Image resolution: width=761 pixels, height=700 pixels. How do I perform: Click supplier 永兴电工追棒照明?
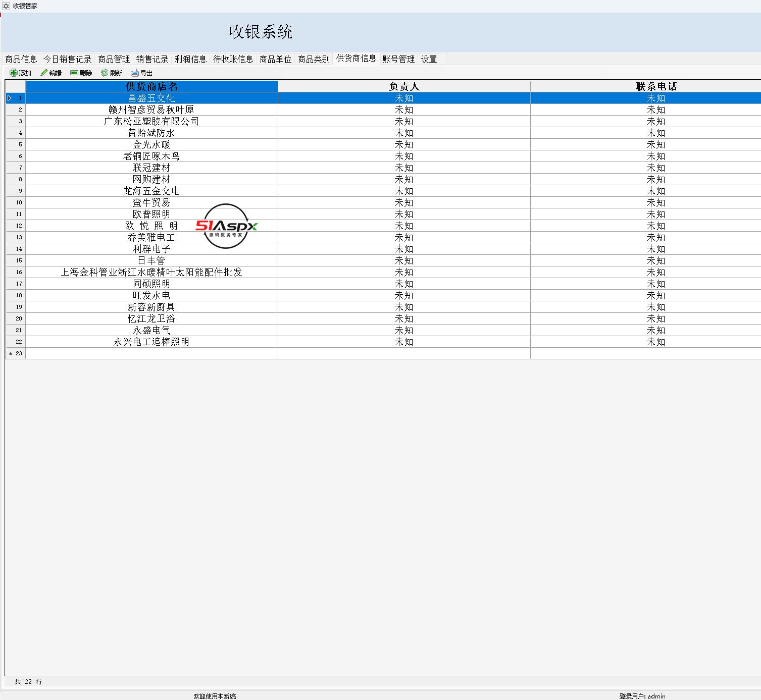(151, 342)
